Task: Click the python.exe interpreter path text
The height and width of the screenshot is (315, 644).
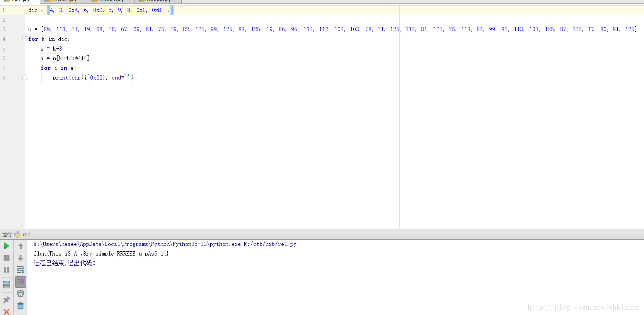Action: click(x=137, y=244)
